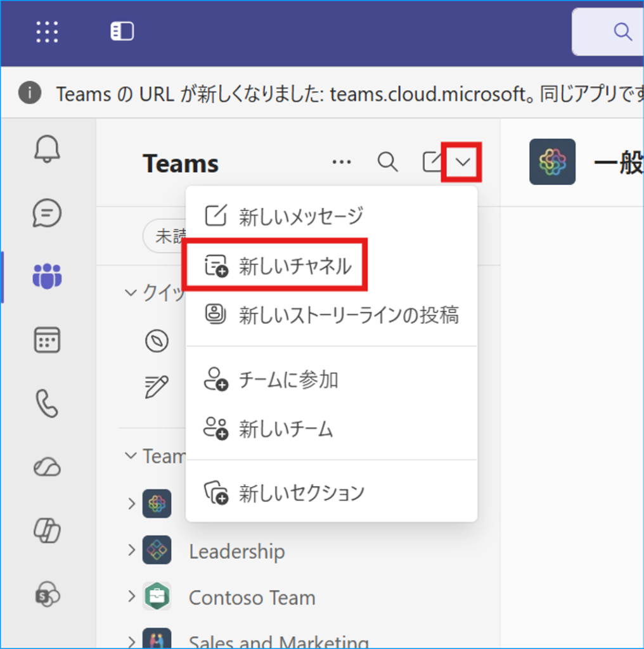Screen dimensions: 644x649
Task: Select 新しいチーム menu item
Action: click(x=331, y=428)
